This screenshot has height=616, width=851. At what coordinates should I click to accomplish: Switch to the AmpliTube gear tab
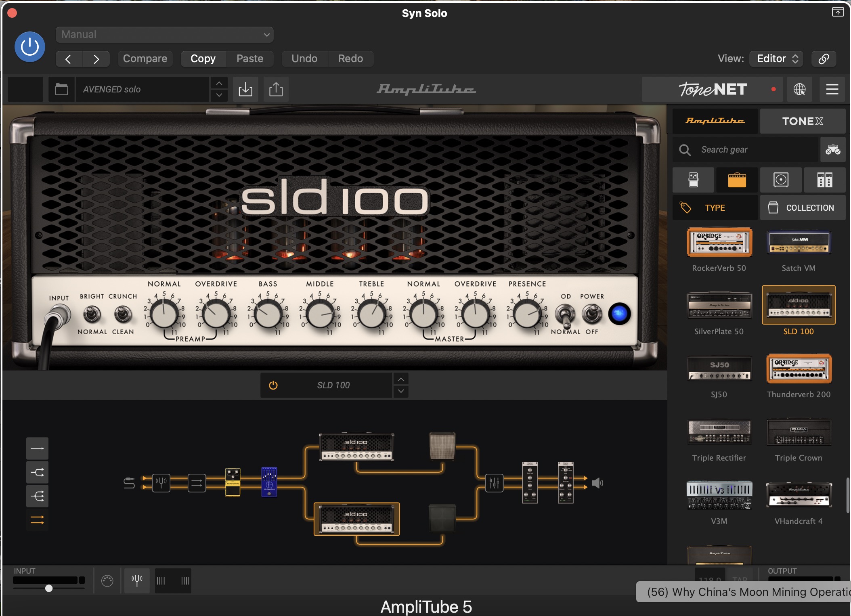click(715, 121)
